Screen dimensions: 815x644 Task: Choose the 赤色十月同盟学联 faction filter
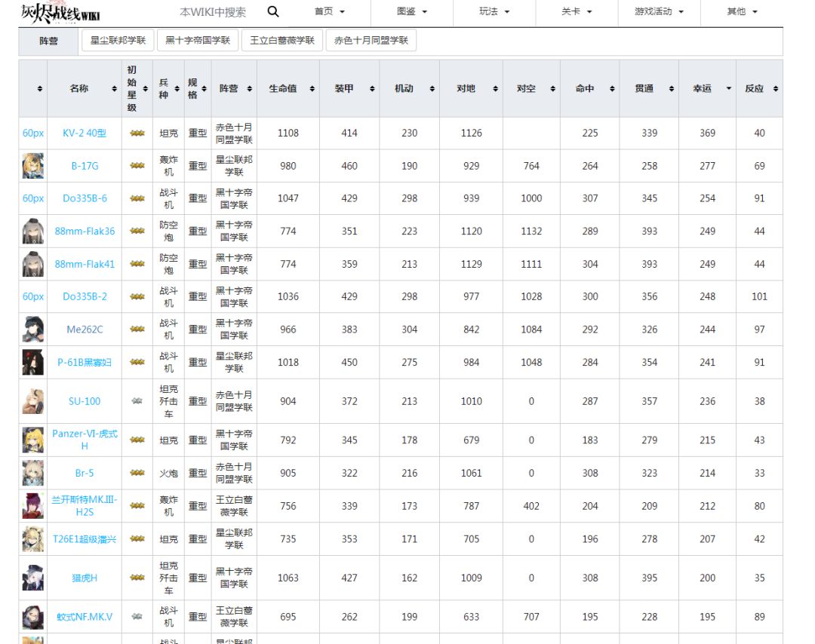point(371,41)
